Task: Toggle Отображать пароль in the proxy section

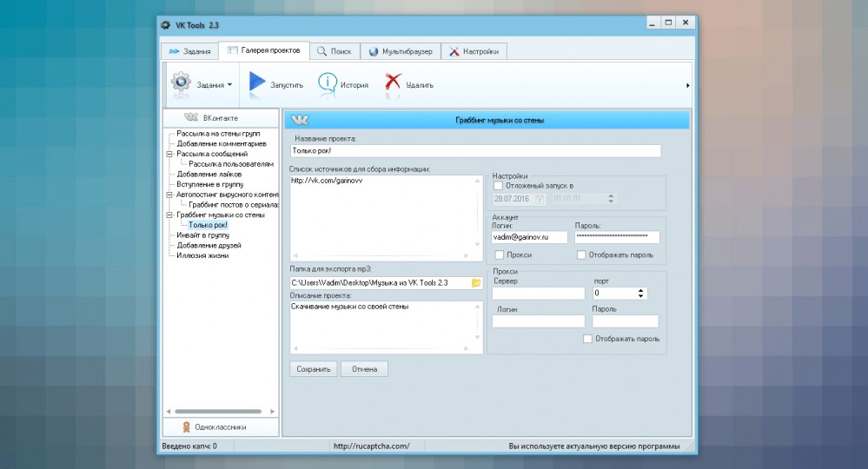Action: click(x=588, y=339)
